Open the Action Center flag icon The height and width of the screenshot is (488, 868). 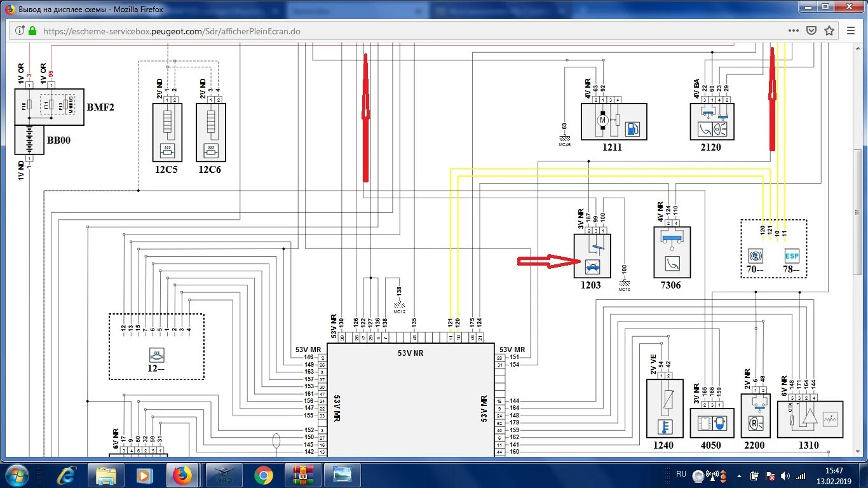pos(771,476)
